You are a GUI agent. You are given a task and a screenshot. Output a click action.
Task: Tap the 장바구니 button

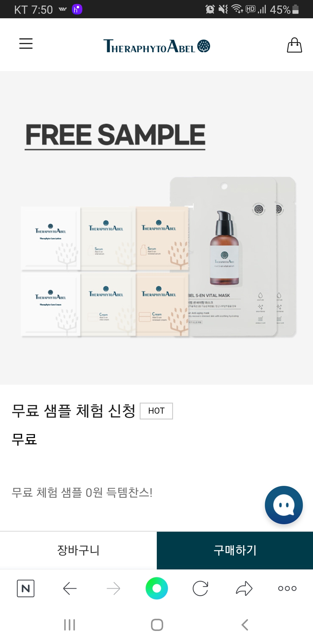(x=78, y=550)
